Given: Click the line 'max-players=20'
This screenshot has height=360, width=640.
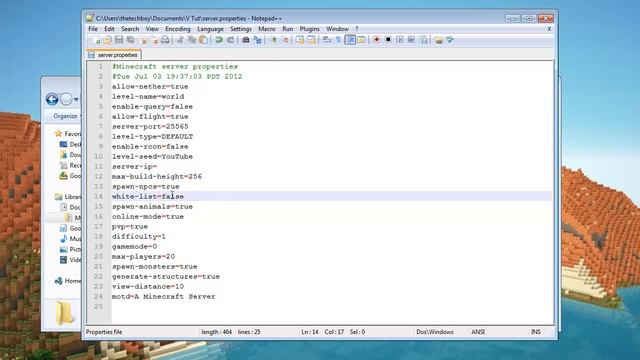Looking at the screenshot, I should point(143,256).
